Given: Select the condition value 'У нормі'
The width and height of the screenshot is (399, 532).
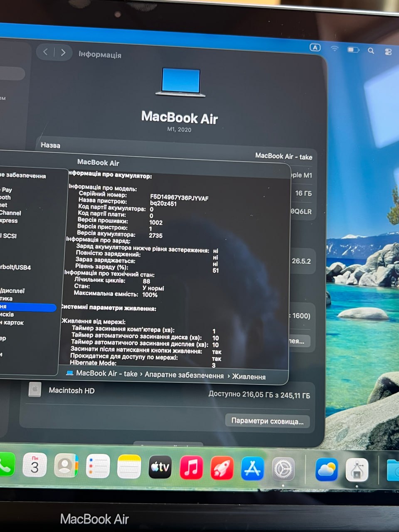Looking at the screenshot, I should pos(153,288).
